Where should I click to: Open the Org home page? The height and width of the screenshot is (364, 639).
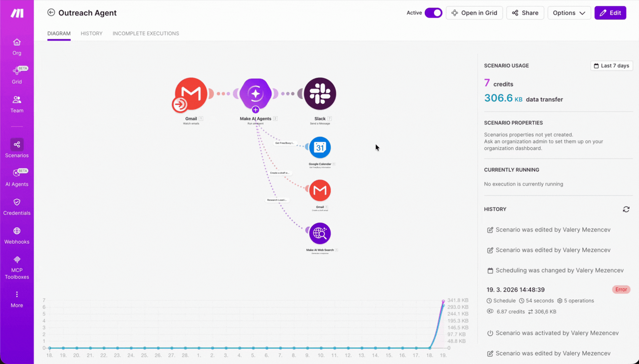pos(17,47)
